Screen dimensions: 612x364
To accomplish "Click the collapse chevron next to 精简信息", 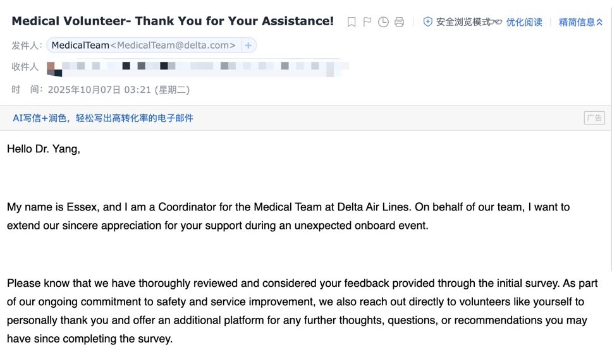I will click(599, 22).
